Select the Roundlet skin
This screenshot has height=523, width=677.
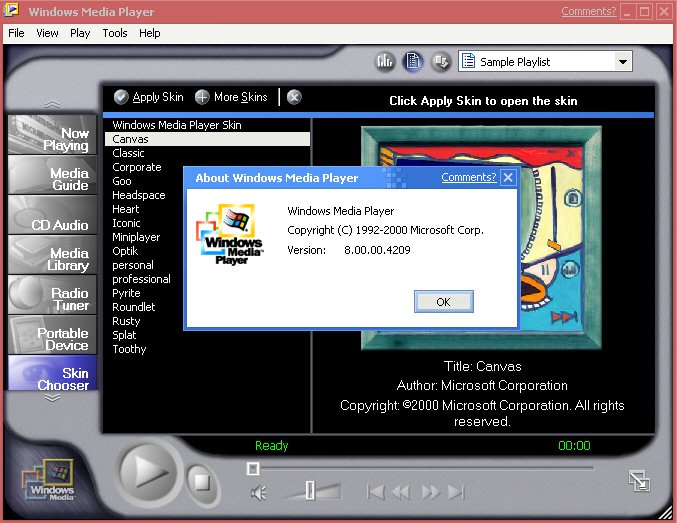(x=133, y=307)
